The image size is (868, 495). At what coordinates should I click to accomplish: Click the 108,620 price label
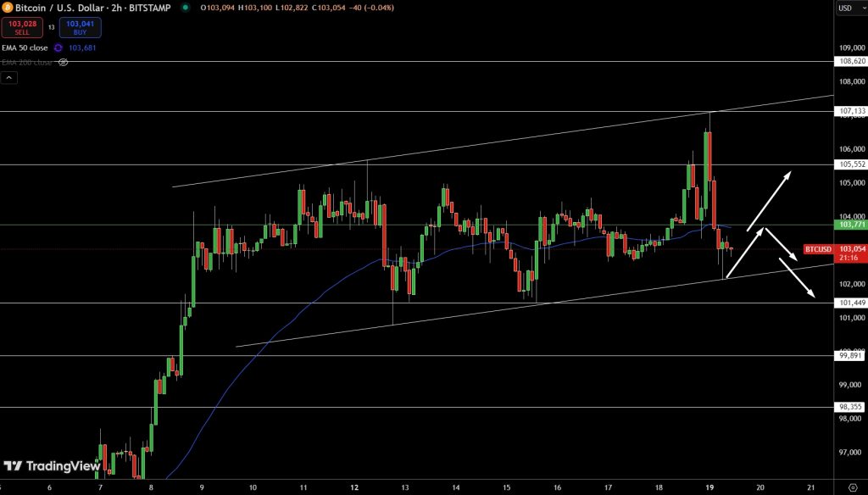point(851,62)
